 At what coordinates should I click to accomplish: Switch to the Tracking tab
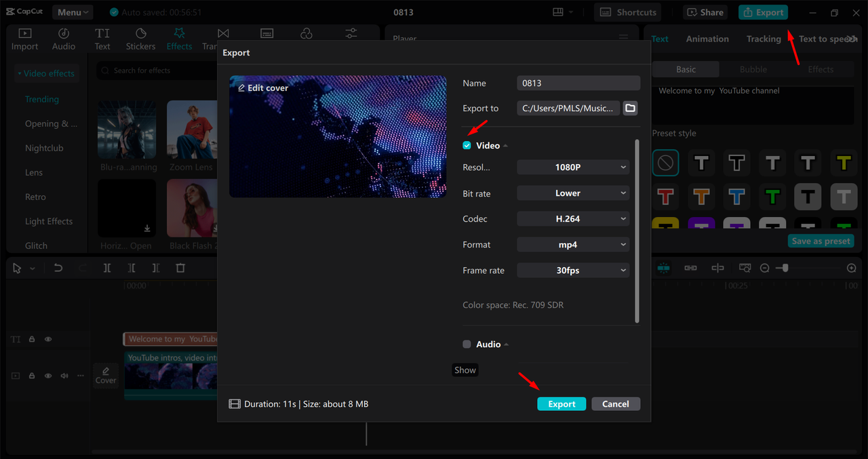click(x=764, y=39)
